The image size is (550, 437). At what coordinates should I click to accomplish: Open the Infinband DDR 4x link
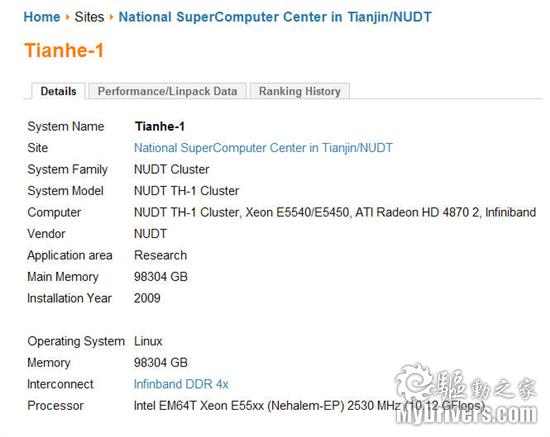click(x=181, y=384)
